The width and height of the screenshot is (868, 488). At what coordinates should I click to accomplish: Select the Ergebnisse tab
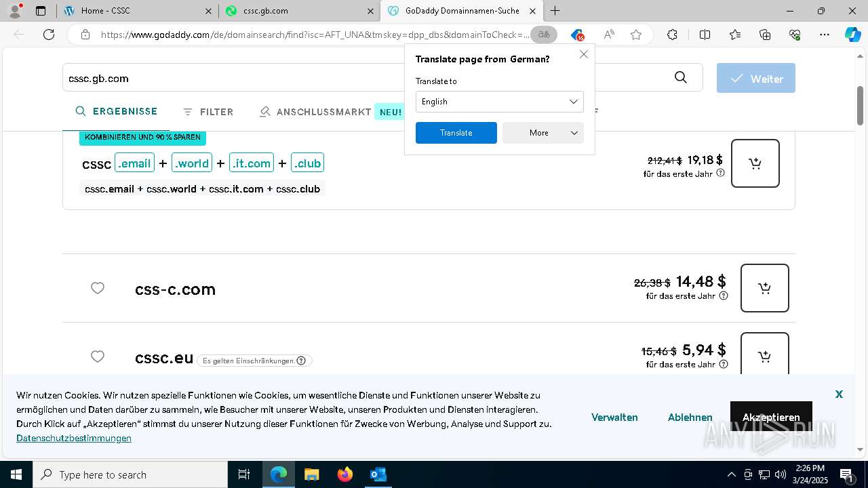pyautogui.click(x=116, y=111)
